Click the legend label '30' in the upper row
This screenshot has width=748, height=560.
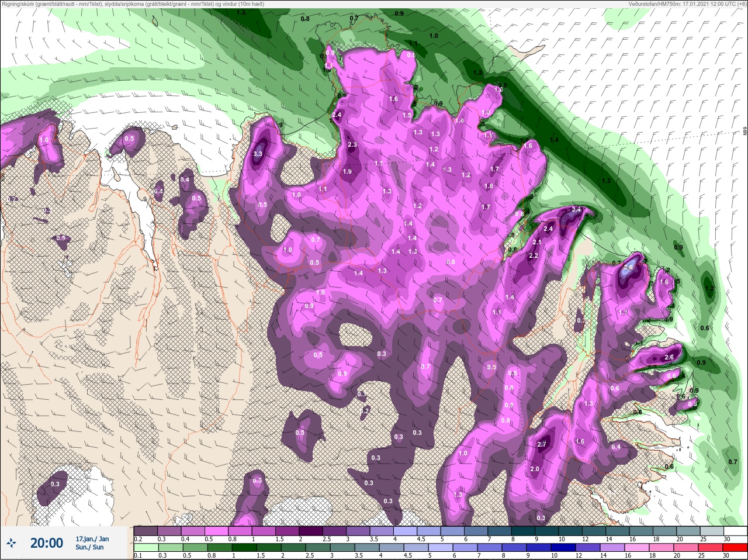point(727,539)
